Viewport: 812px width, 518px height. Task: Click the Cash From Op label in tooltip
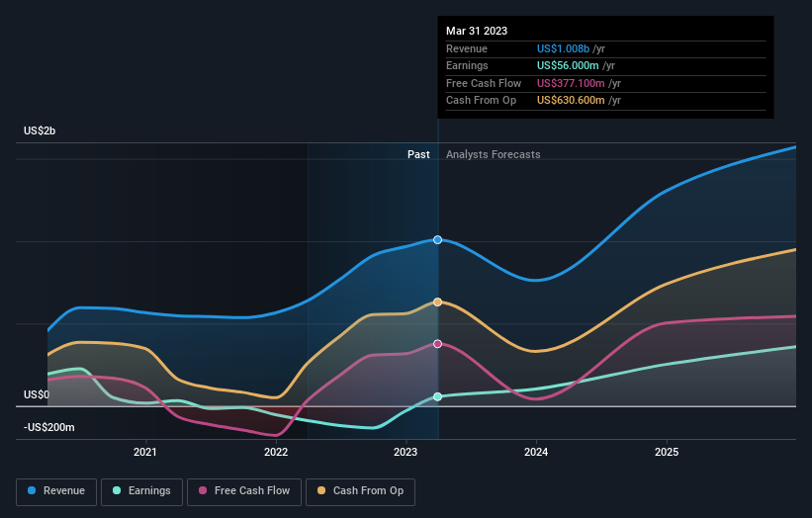(x=481, y=101)
